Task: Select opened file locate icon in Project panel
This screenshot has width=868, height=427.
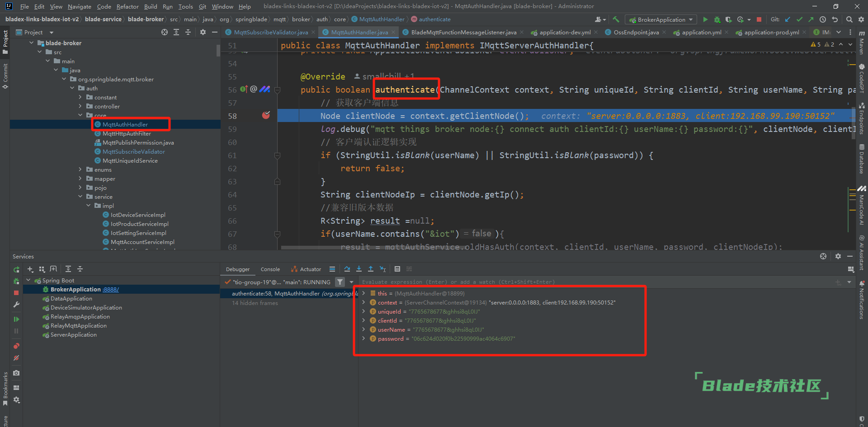Action: click(165, 32)
